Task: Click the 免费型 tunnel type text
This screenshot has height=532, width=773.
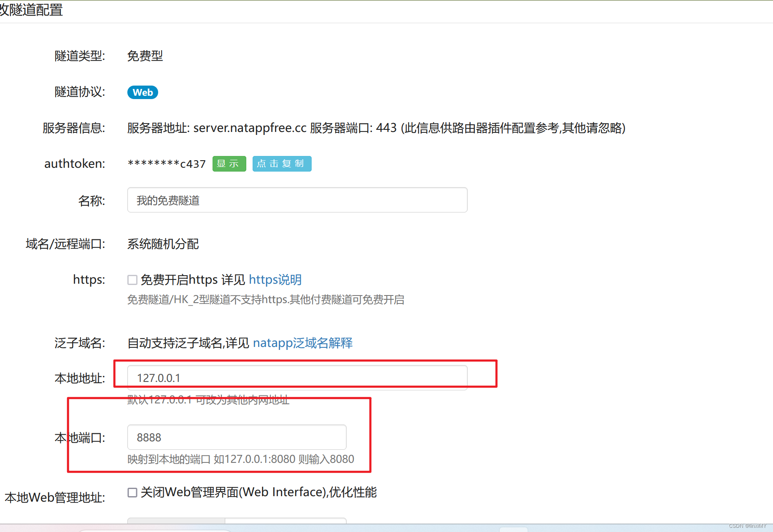Action: tap(145, 56)
